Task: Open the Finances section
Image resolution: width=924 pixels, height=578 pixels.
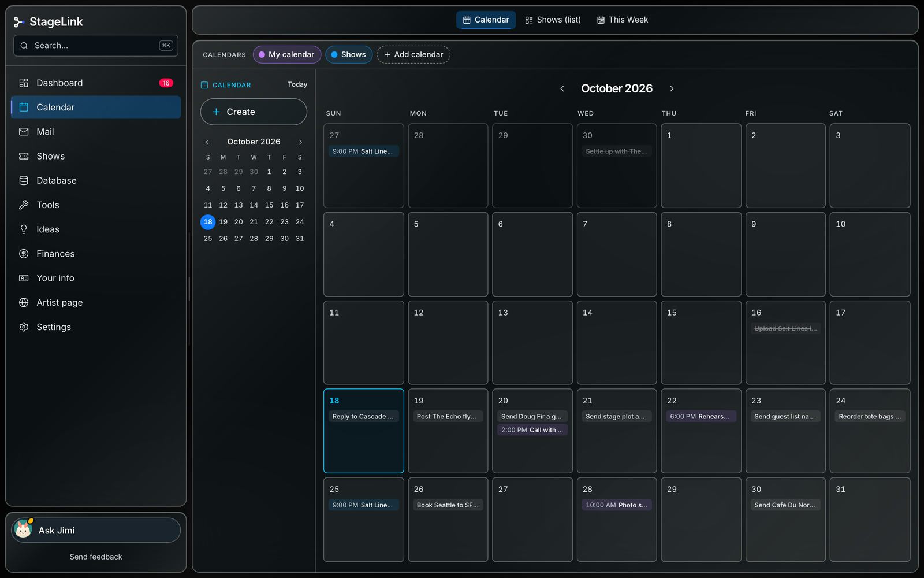Action: tap(96, 254)
